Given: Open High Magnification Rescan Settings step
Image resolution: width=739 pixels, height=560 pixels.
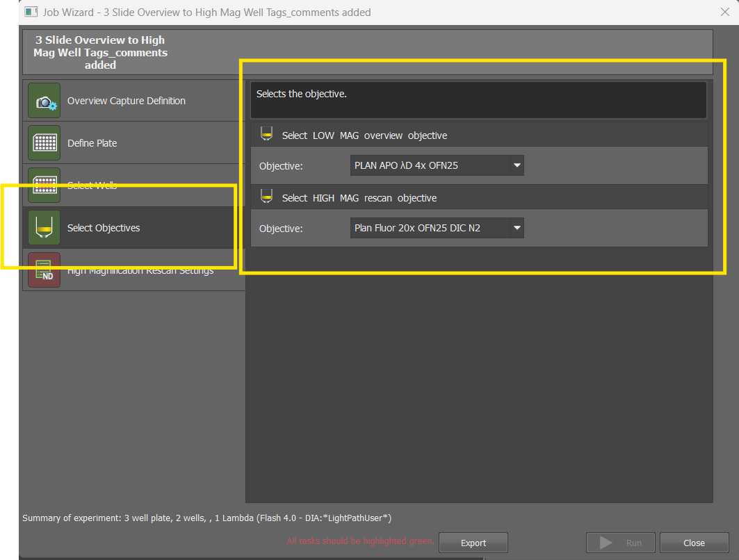Looking at the screenshot, I should [140, 271].
